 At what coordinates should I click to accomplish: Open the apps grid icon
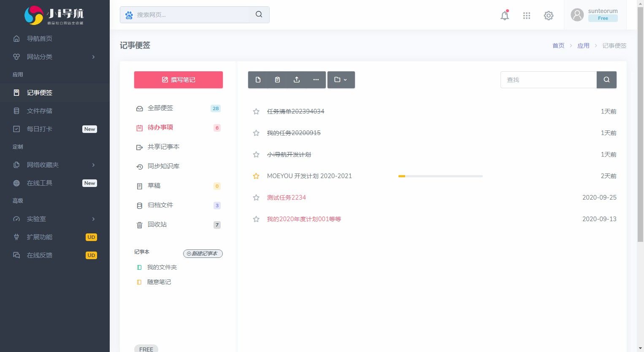526,16
